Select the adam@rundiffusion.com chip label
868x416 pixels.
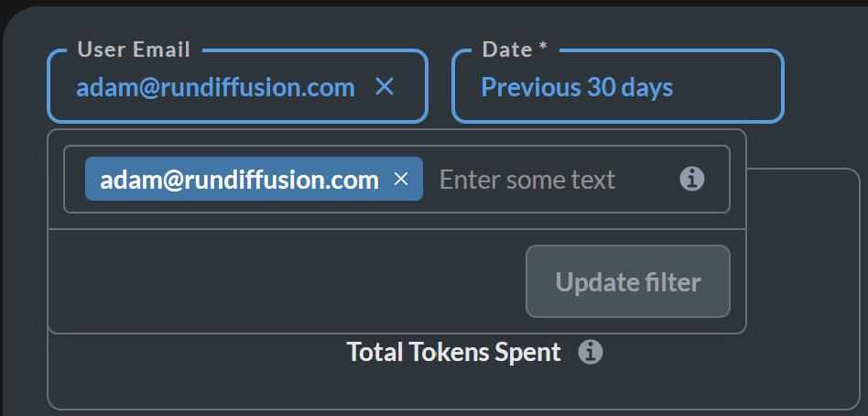coord(239,180)
